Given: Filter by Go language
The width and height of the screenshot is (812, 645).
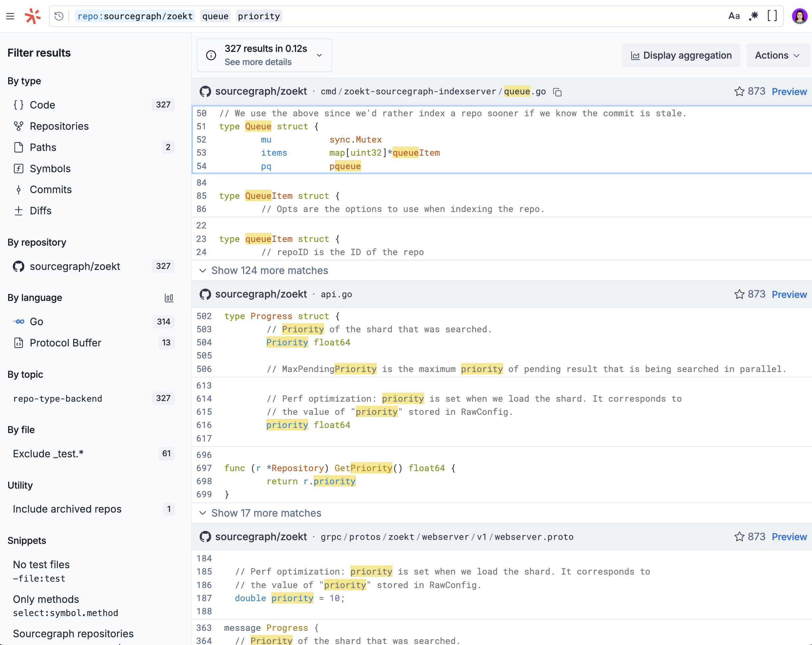Looking at the screenshot, I should (94, 321).
